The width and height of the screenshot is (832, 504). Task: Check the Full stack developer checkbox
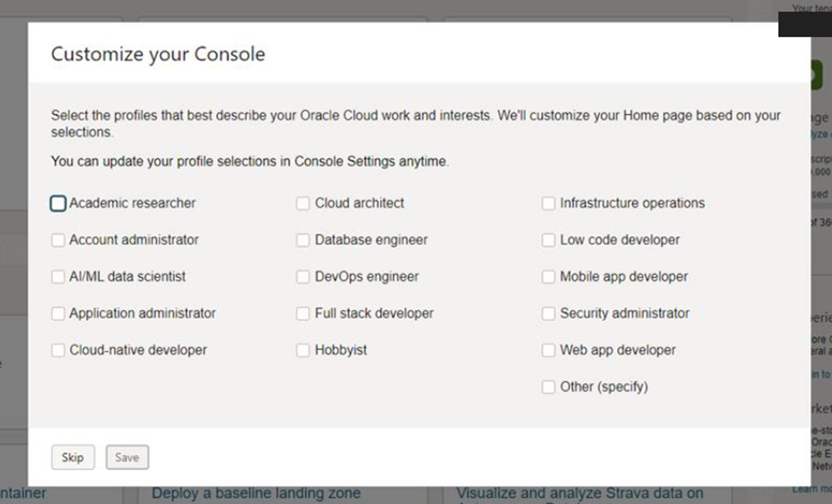pos(303,313)
